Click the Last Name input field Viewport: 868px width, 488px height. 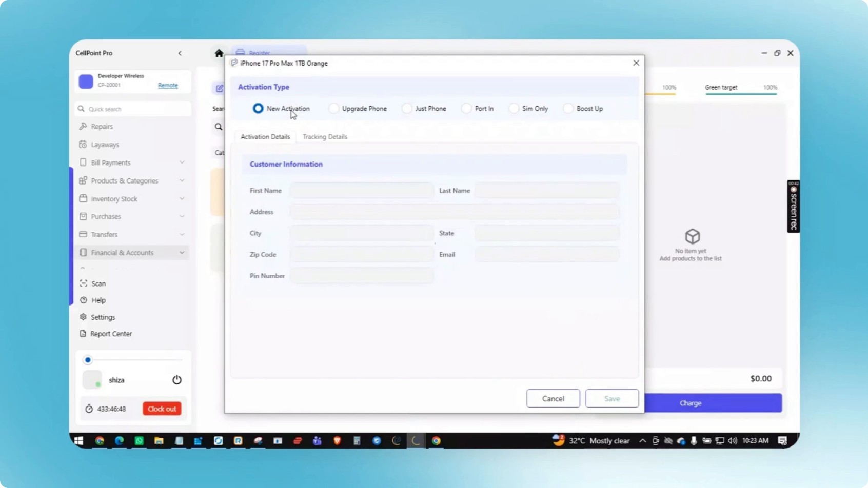(547, 191)
